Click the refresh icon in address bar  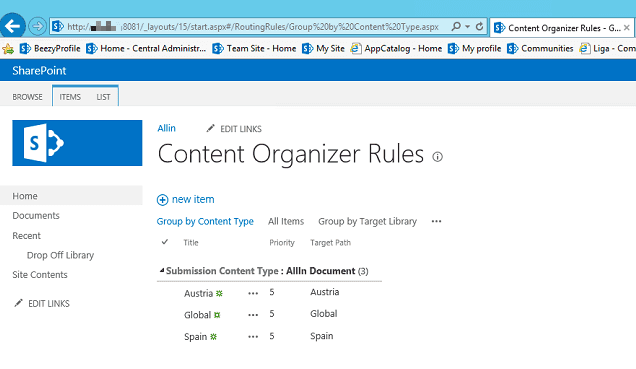point(479,26)
